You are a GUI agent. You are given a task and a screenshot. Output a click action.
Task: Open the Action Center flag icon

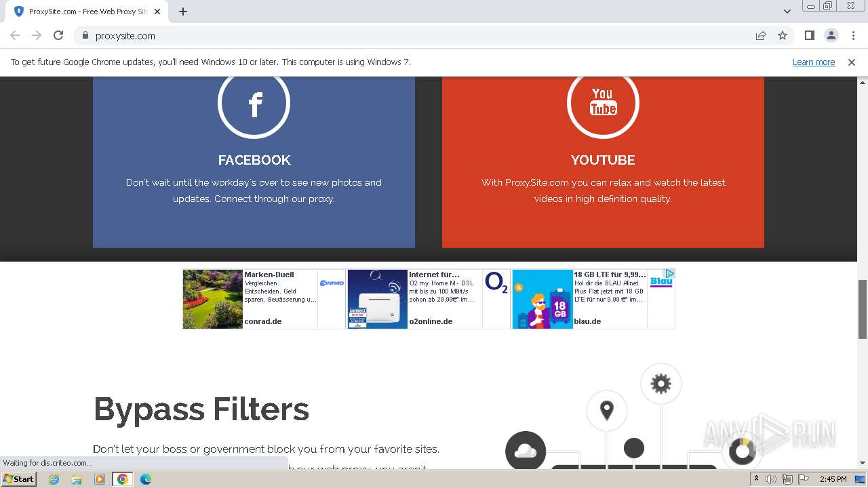click(x=803, y=479)
